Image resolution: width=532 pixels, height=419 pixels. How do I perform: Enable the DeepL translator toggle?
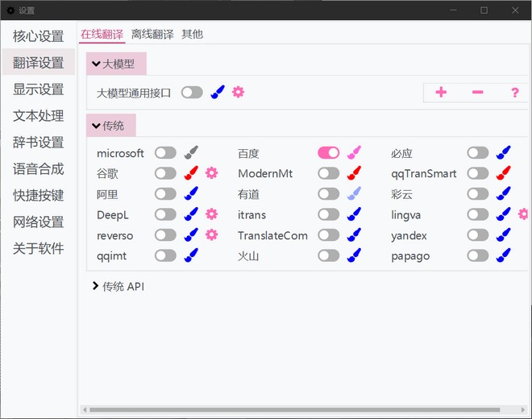[165, 214]
